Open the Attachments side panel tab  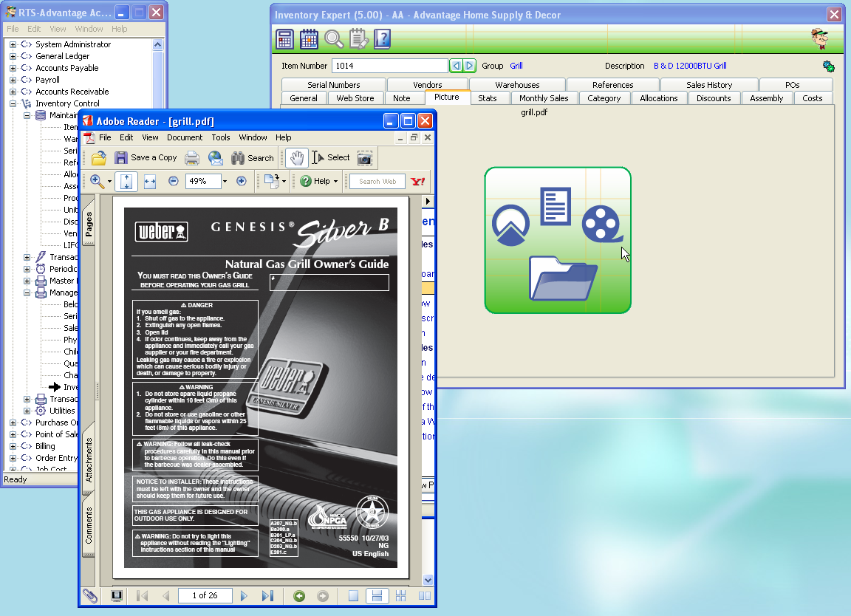coord(89,459)
